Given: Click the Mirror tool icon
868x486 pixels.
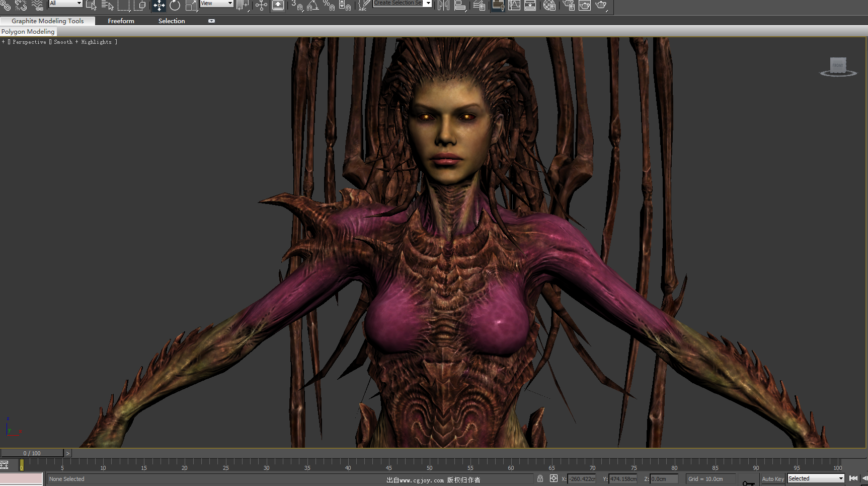Looking at the screenshot, I should [443, 5].
